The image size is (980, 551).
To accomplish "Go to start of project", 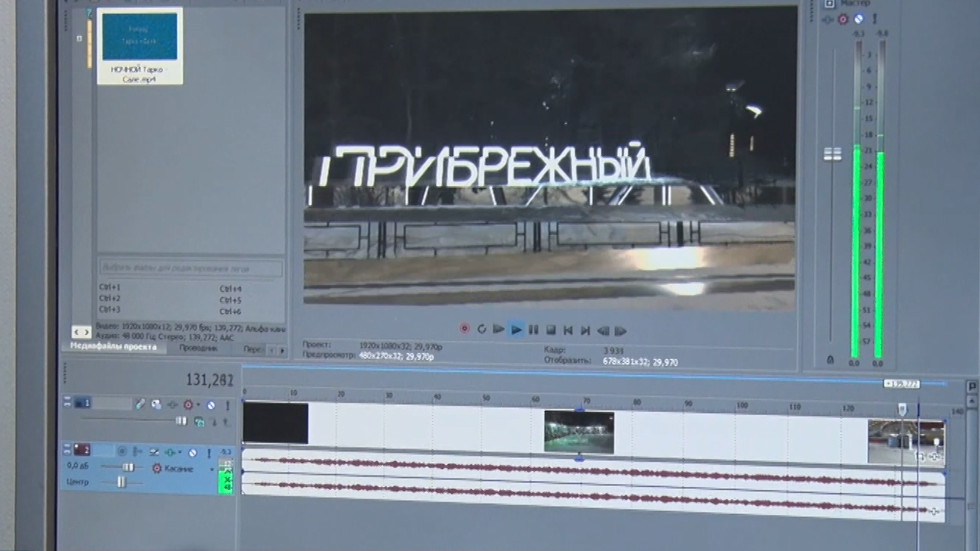I will coord(568,331).
